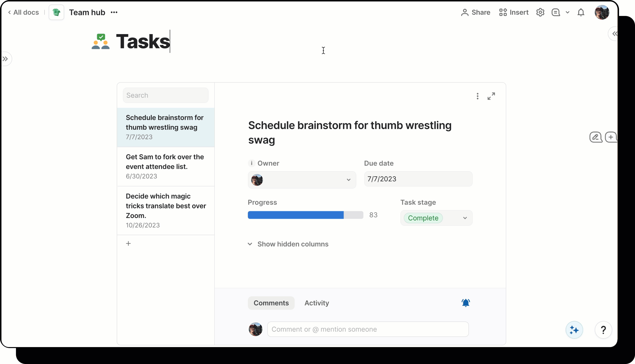
Task: Open the notifications bell
Action: pos(581,12)
